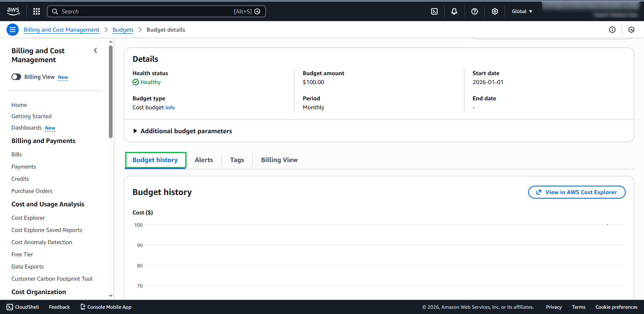Switch to the Alerts tab
This screenshot has height=314, width=644.
click(x=204, y=160)
